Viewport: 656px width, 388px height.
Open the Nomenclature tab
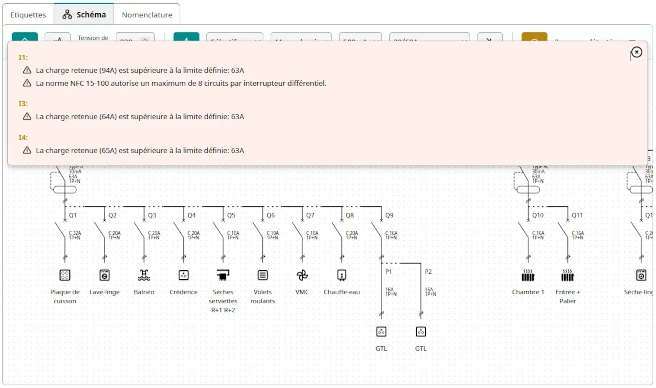[147, 15]
